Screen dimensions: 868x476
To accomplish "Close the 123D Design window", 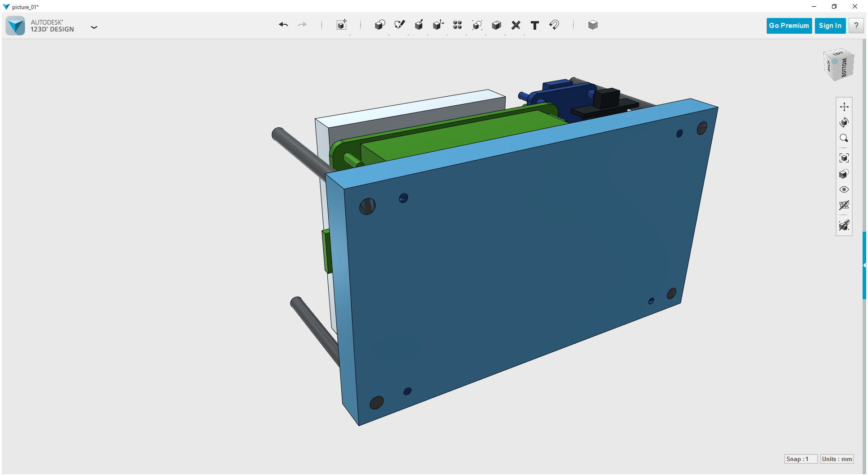I will point(855,6).
